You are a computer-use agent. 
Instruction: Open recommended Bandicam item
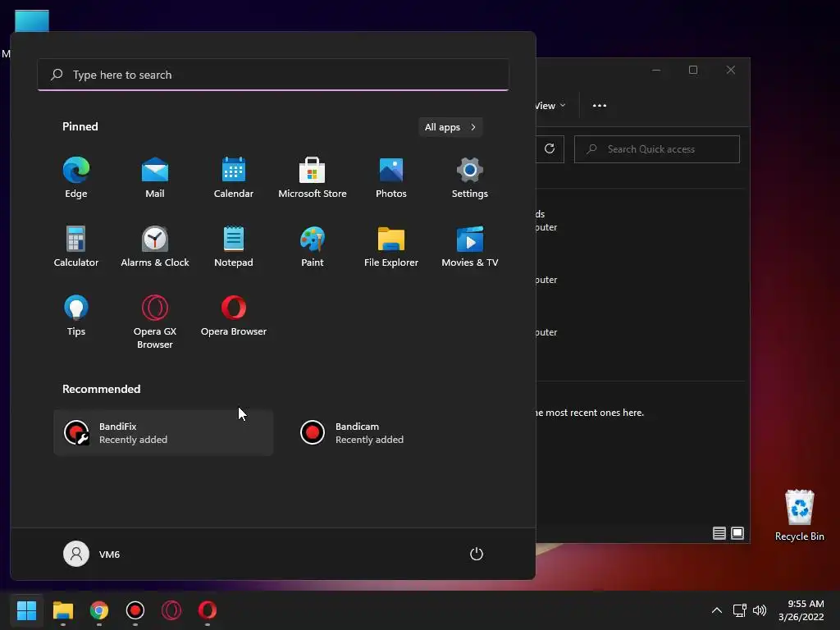tap(399, 433)
